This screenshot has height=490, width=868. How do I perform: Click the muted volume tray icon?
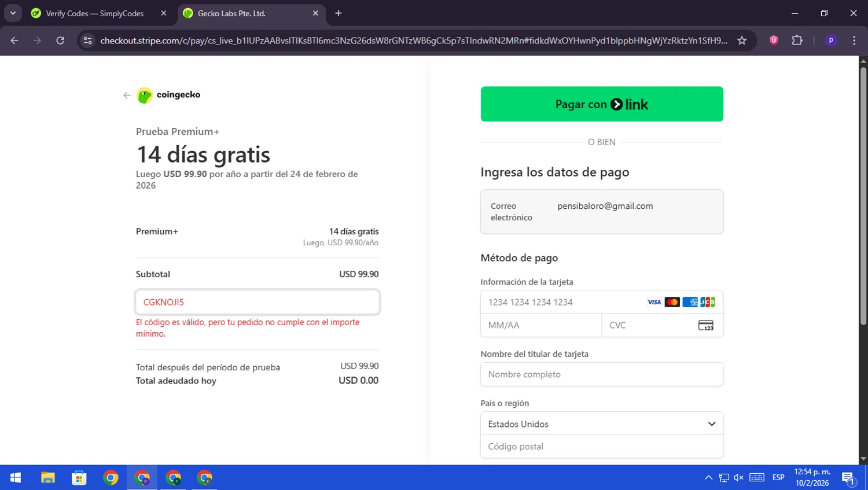click(x=739, y=477)
